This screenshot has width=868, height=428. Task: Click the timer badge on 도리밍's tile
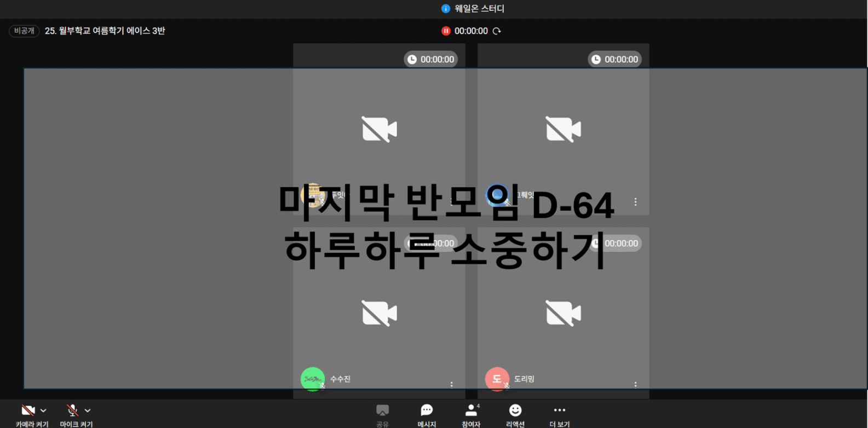coord(614,243)
